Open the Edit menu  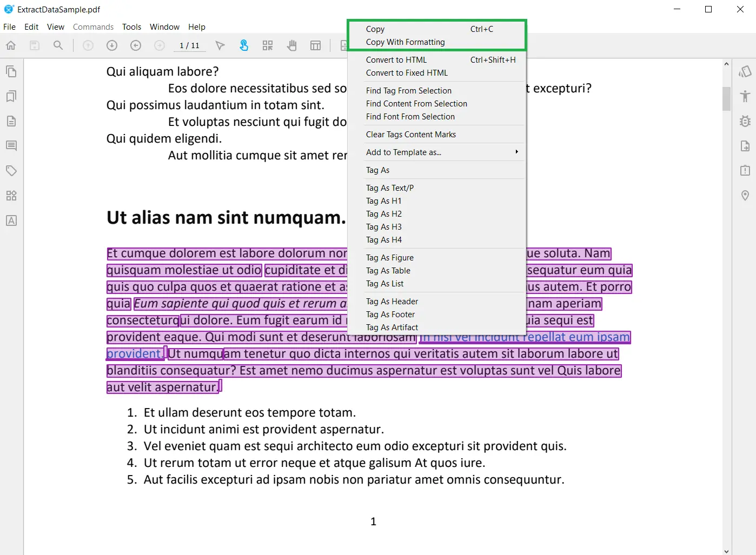pos(31,27)
